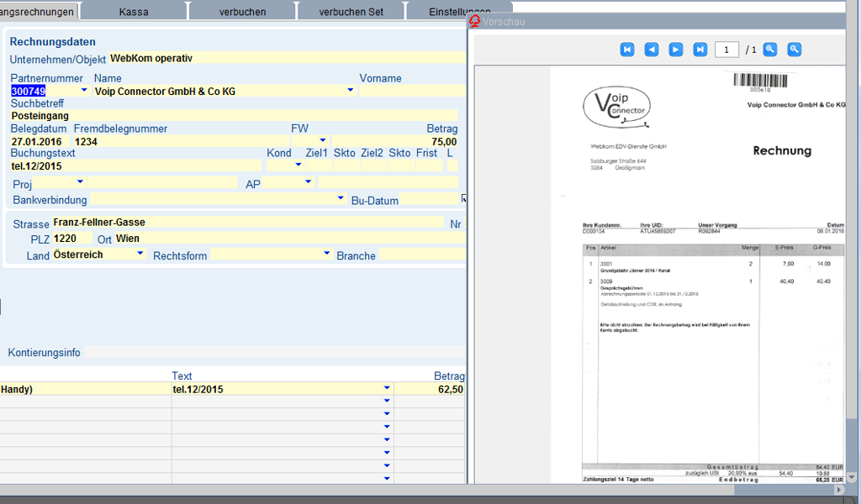The height and width of the screenshot is (504, 861).
Task: Click the red Vorschau window icon
Action: [475, 21]
